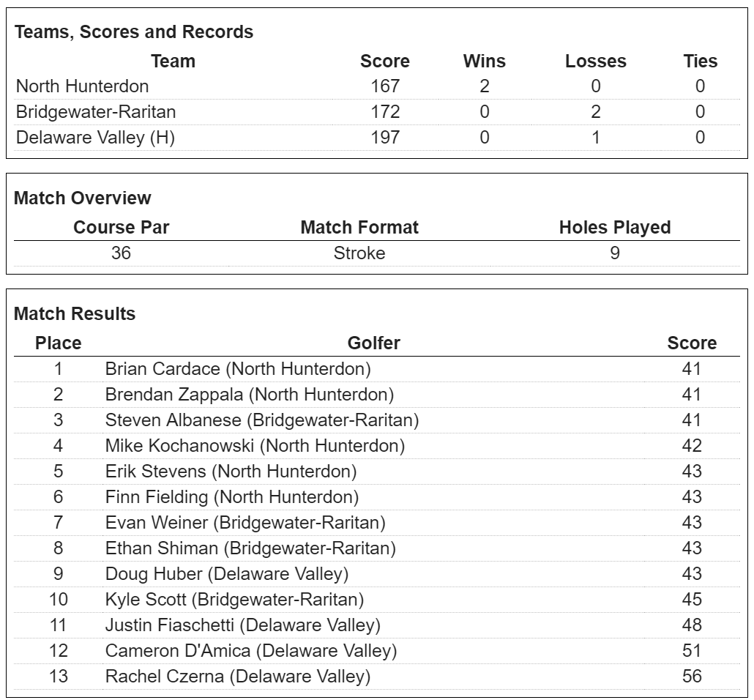Click the Course Par value 36
The width and height of the screenshot is (754, 700).
[x=122, y=253]
